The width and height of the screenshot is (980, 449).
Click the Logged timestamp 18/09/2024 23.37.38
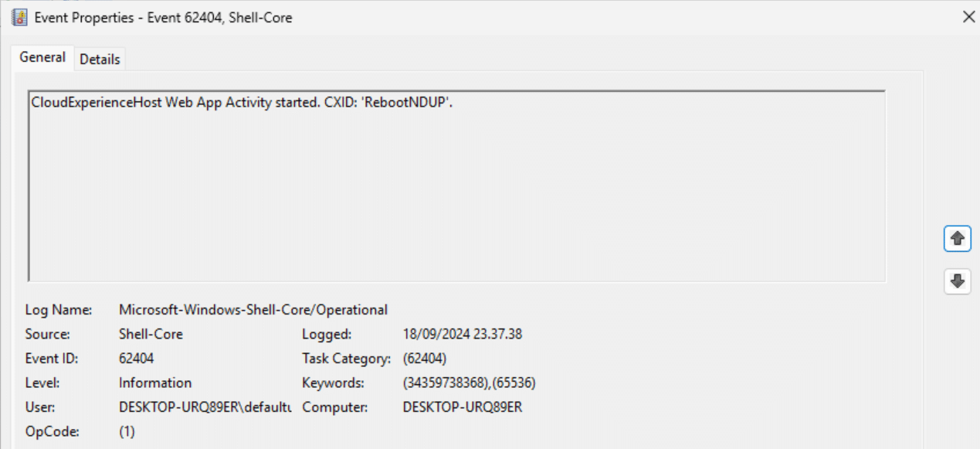pyautogui.click(x=462, y=335)
